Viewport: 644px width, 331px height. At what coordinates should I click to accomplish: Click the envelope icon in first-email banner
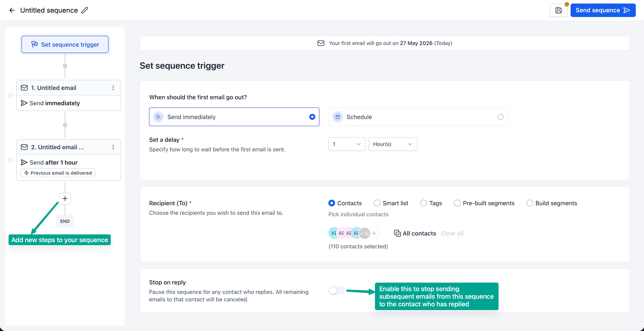pyautogui.click(x=321, y=43)
